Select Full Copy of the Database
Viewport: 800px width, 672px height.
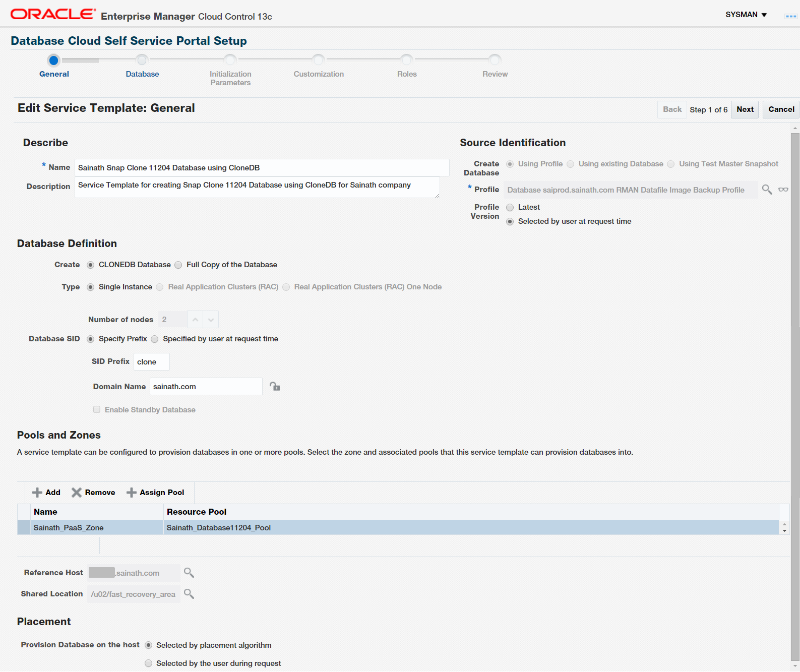click(178, 265)
